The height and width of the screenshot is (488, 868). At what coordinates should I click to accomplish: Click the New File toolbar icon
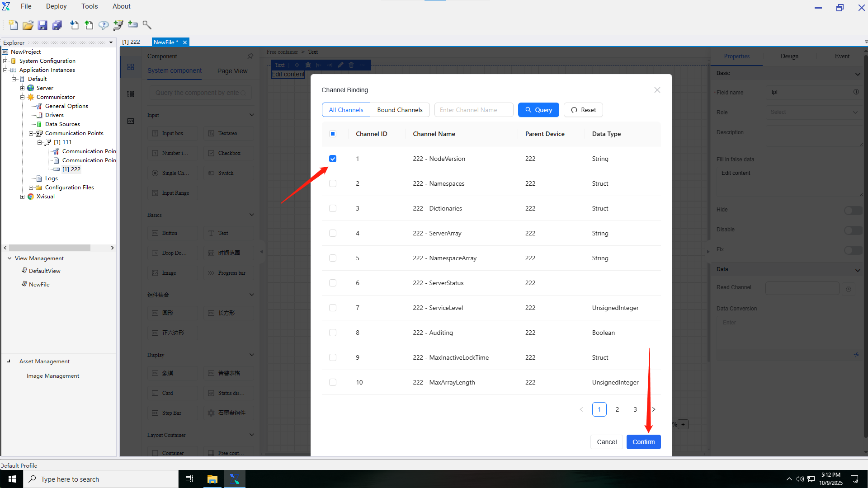point(13,25)
